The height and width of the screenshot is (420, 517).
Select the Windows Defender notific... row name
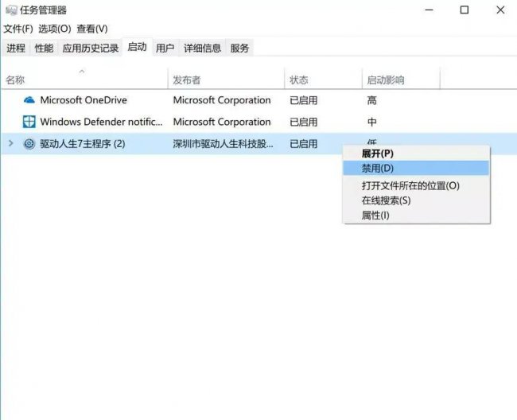101,122
